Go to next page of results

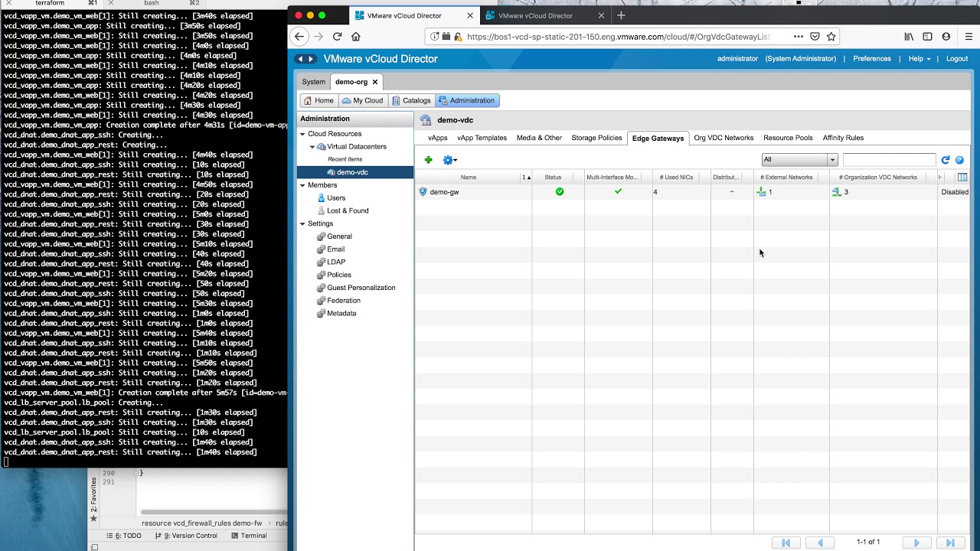click(x=916, y=543)
